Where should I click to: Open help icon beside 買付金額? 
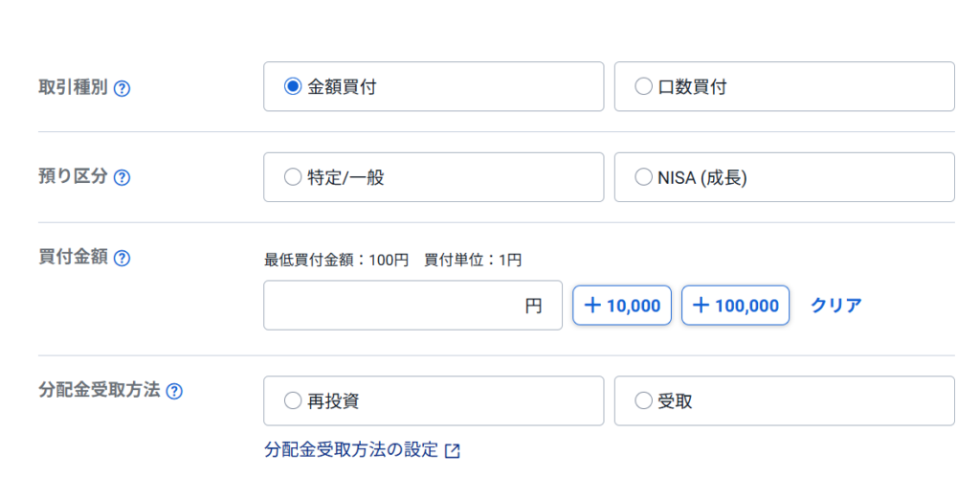[x=122, y=258]
